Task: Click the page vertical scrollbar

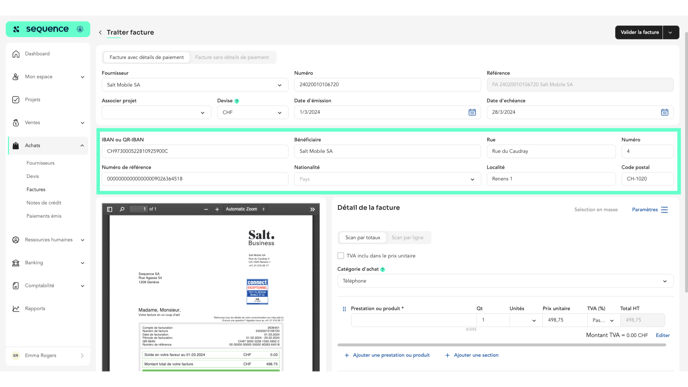Action: point(686,162)
